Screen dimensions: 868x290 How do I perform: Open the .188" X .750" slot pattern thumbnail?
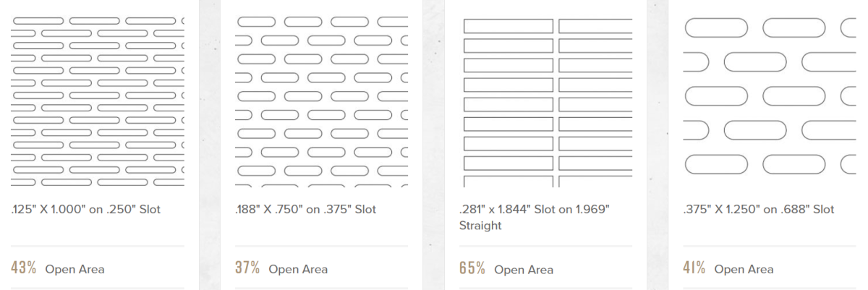321,101
